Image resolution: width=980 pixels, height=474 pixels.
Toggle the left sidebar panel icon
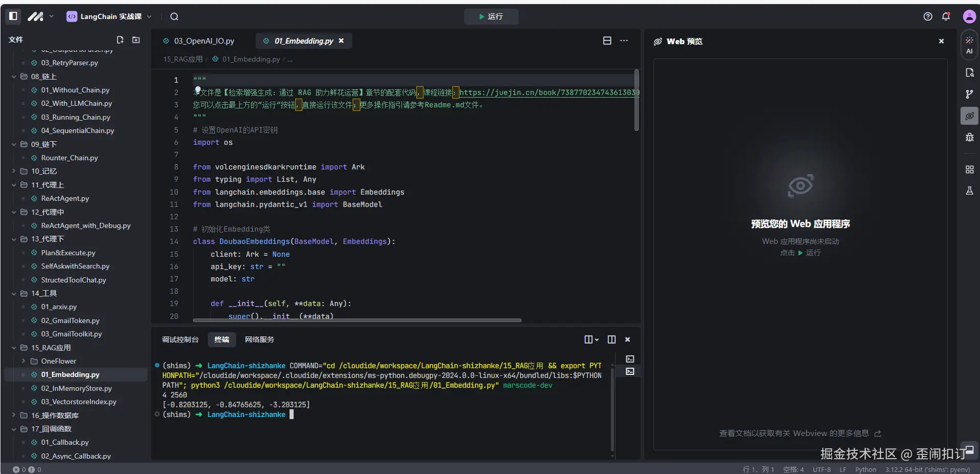pos(13,16)
